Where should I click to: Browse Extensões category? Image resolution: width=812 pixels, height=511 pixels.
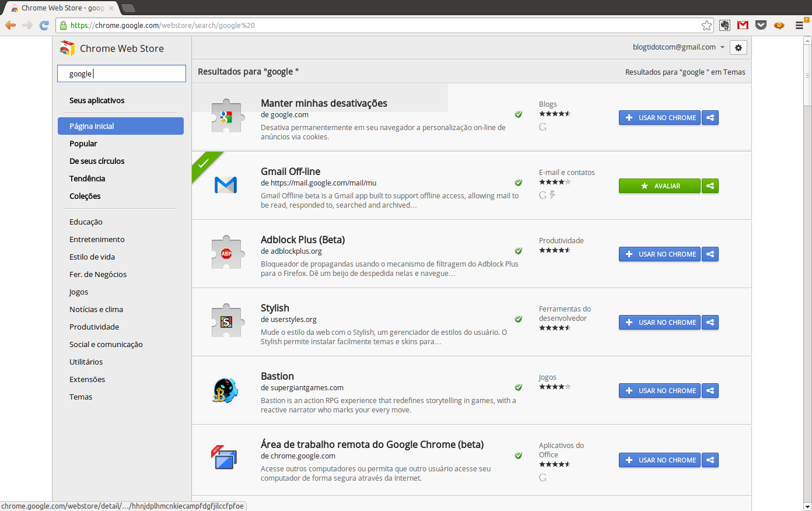point(87,379)
